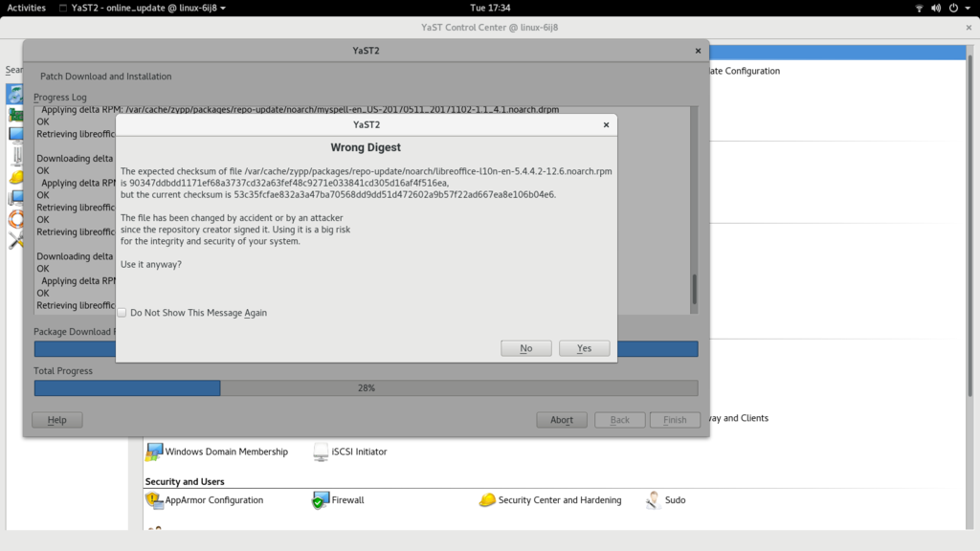
Task: Open Windows Domain Membership icon
Action: tap(154, 452)
